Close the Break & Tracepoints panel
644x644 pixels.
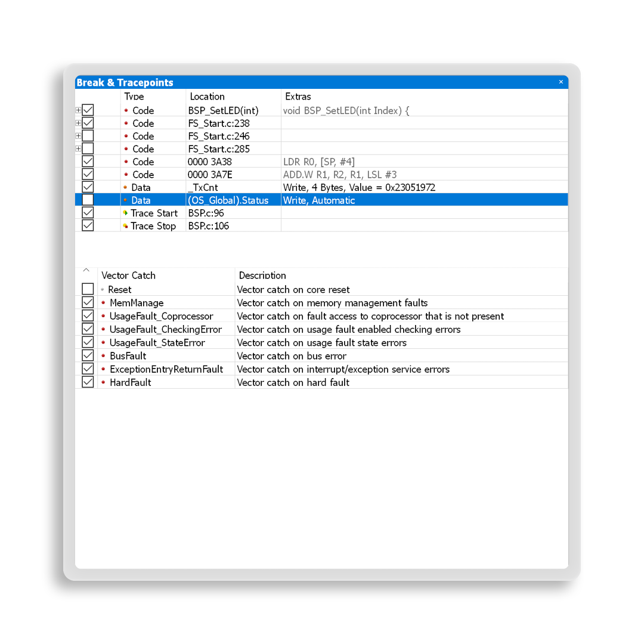click(561, 82)
